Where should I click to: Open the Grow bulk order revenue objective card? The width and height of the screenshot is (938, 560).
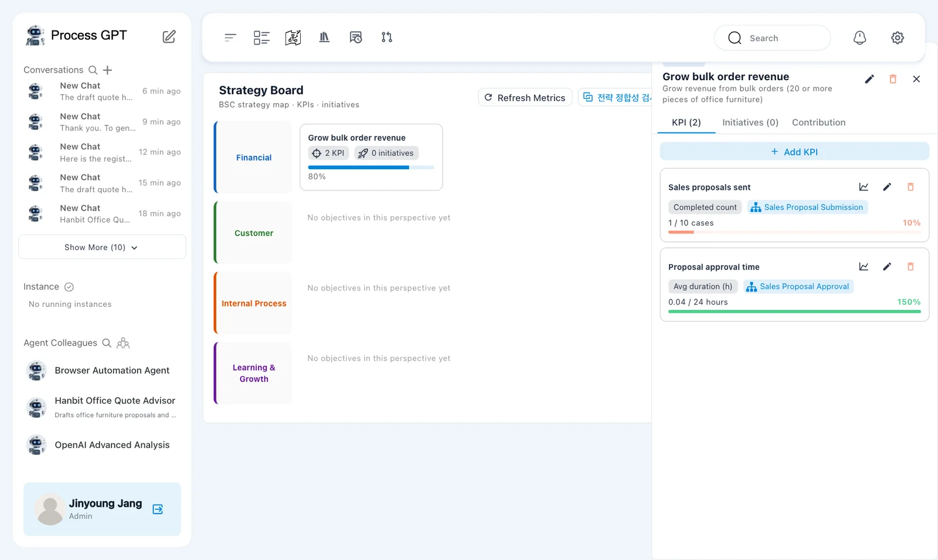pyautogui.click(x=371, y=157)
